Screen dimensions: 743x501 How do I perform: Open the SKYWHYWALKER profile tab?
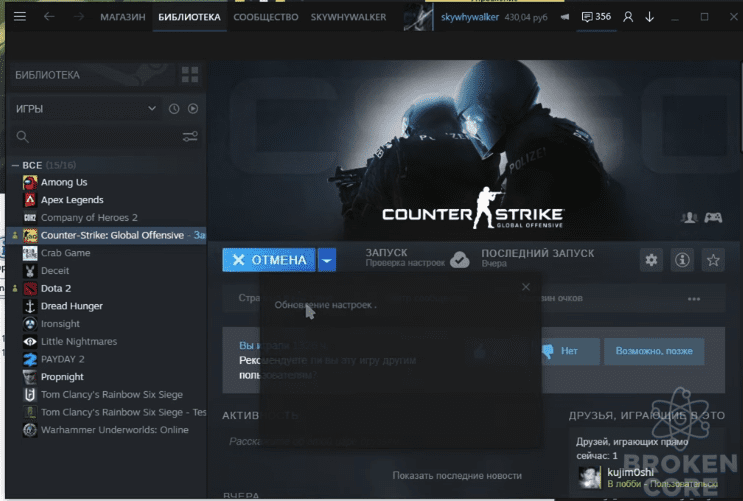348,17
